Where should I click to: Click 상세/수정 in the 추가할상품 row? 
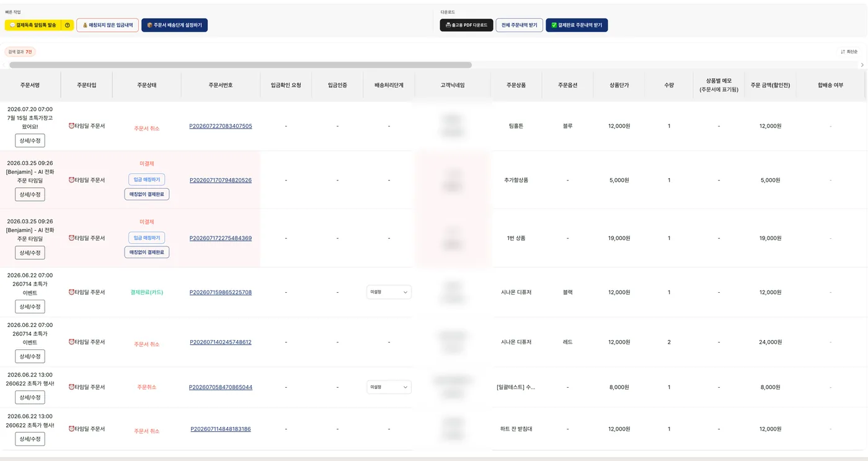(30, 194)
